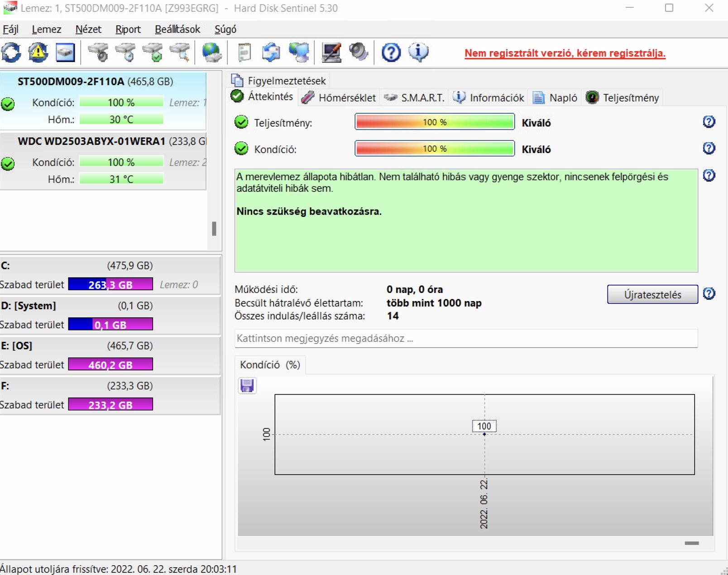Click green check icon beside WDC WD2503ABYX disk
Viewport: 728px width, 575px height.
(8, 163)
